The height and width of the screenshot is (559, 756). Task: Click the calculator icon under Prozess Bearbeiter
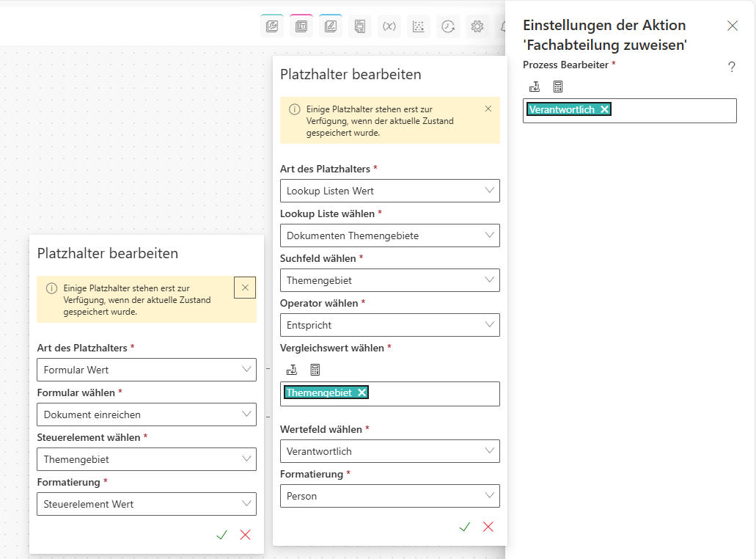pos(558,87)
